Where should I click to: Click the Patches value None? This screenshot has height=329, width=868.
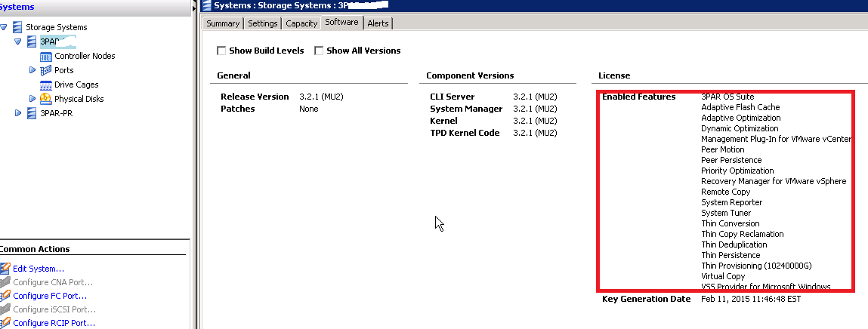click(x=309, y=109)
